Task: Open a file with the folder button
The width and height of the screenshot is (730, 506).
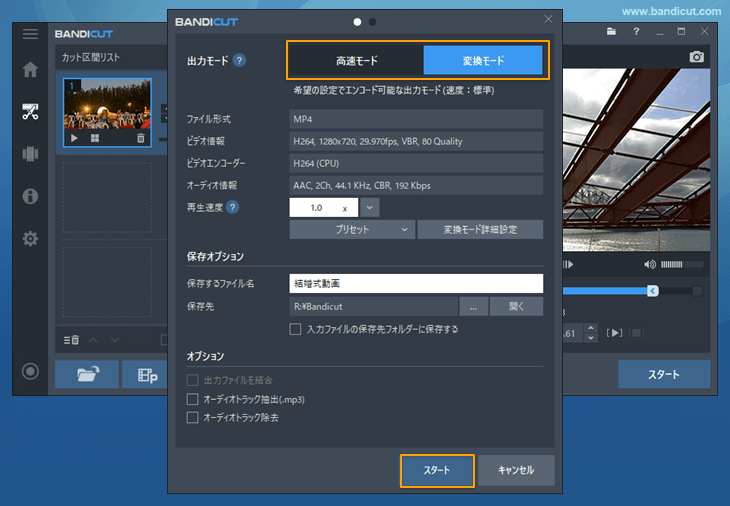Action: click(x=87, y=374)
